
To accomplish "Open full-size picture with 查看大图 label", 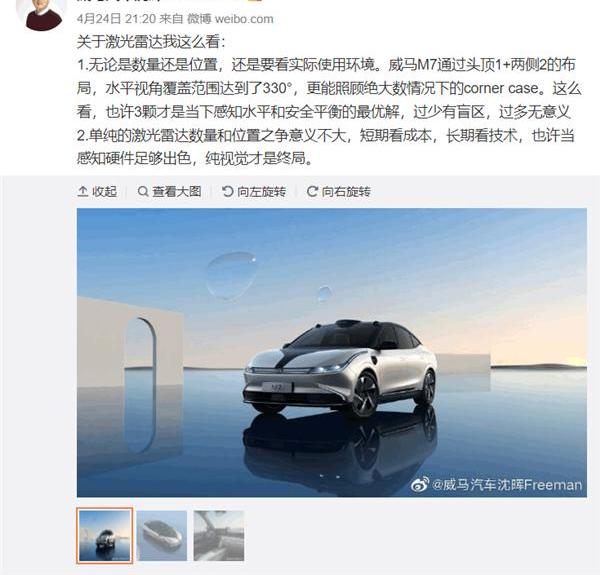I will pos(176,191).
